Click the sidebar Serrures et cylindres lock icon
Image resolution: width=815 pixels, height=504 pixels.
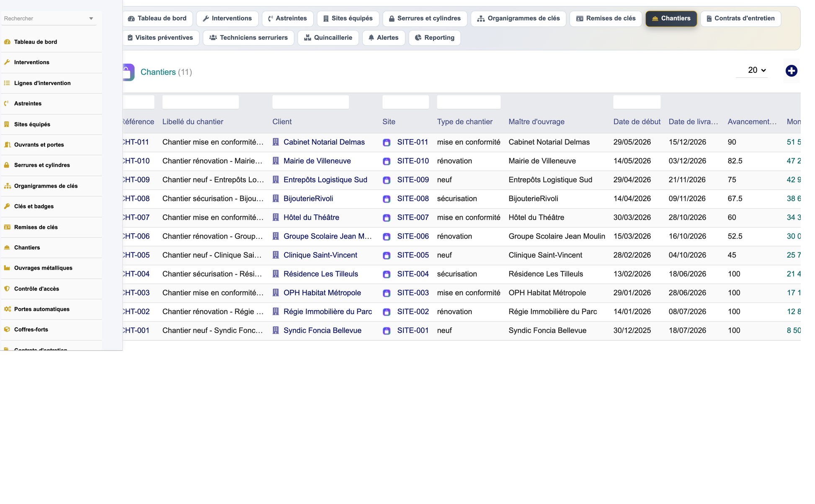pyautogui.click(x=7, y=165)
